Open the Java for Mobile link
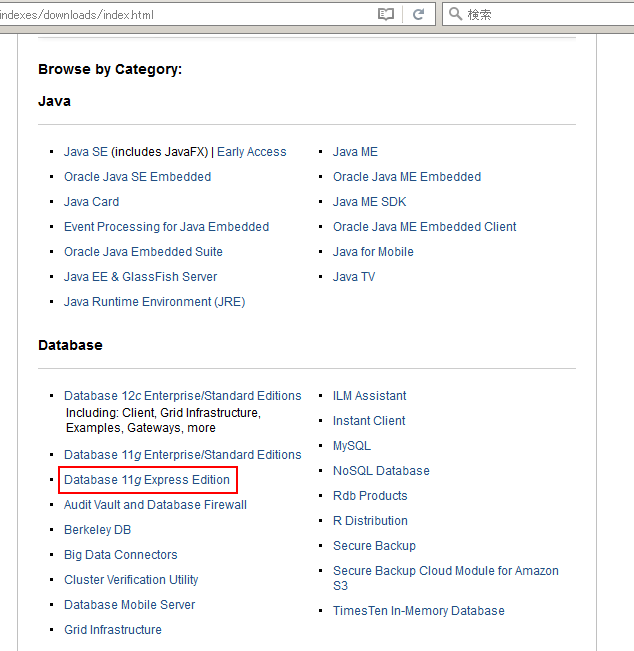The width and height of the screenshot is (634, 651). [x=373, y=252]
